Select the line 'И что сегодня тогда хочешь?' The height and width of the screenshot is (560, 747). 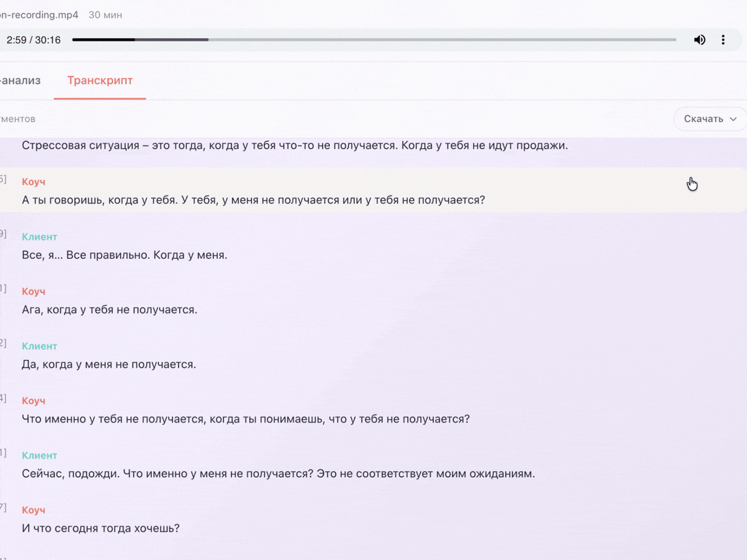point(101,529)
